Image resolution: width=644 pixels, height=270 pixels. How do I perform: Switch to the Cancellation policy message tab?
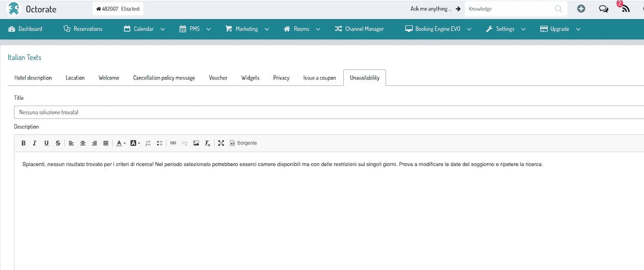click(x=164, y=78)
